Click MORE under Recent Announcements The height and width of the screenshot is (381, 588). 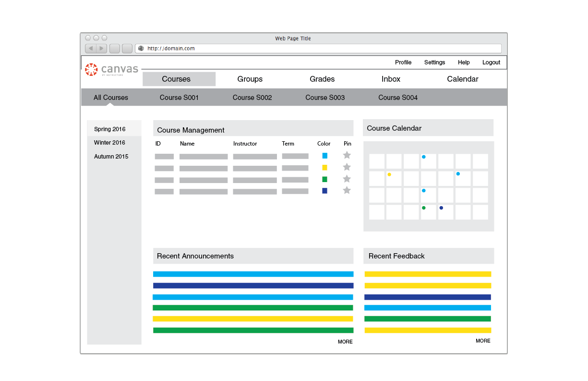(x=345, y=342)
